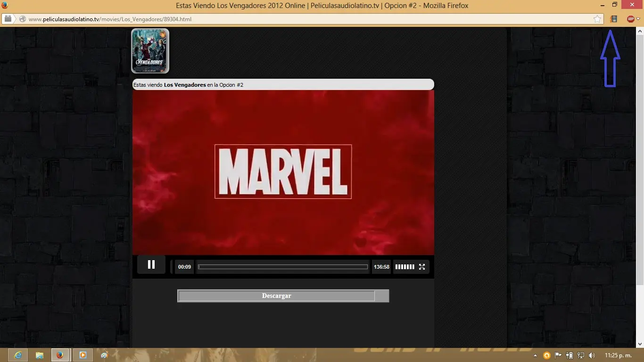Click elapsed time 00:09 display

184,267
